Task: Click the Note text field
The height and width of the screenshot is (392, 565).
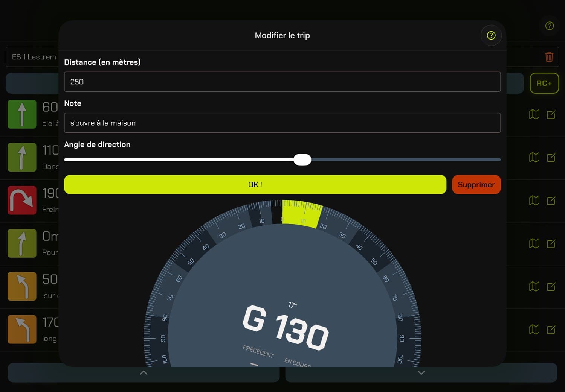Action: [282, 123]
